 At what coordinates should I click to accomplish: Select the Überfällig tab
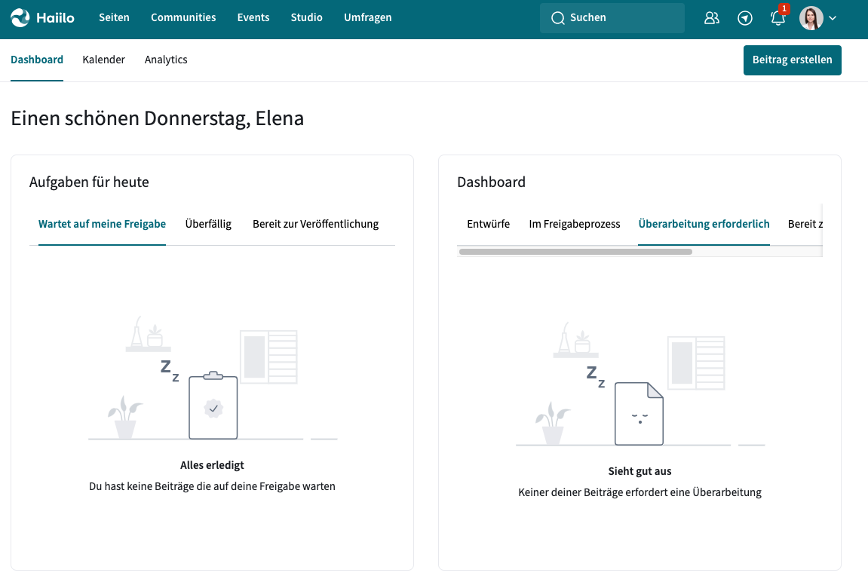[208, 224]
